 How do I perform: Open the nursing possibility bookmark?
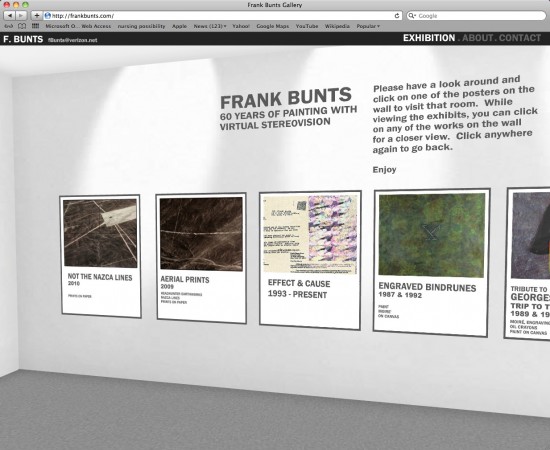(x=141, y=26)
